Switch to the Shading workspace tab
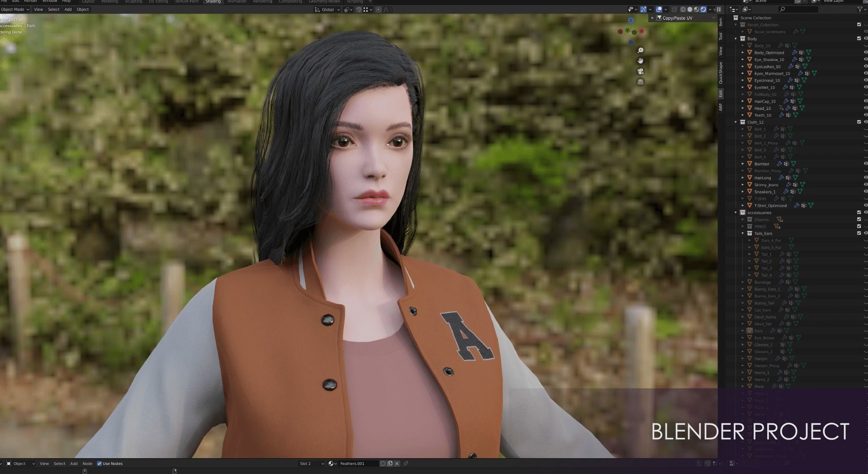 click(213, 2)
